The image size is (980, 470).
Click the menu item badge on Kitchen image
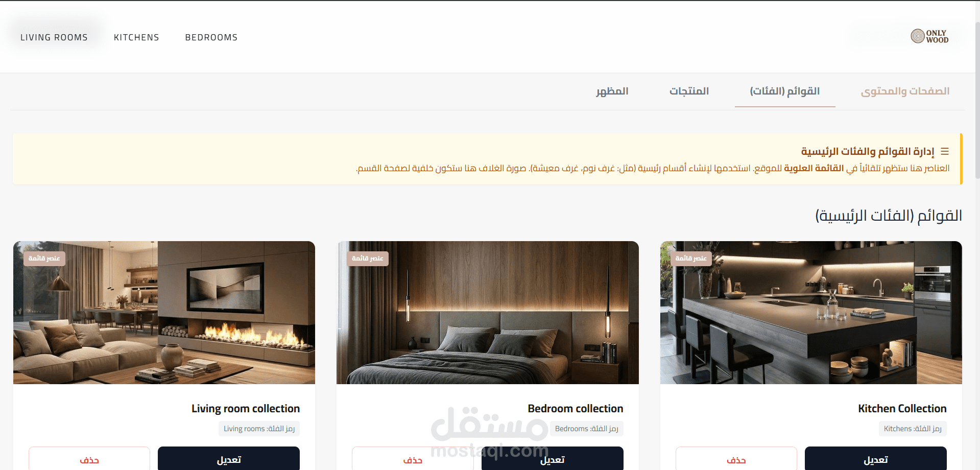[x=691, y=258]
